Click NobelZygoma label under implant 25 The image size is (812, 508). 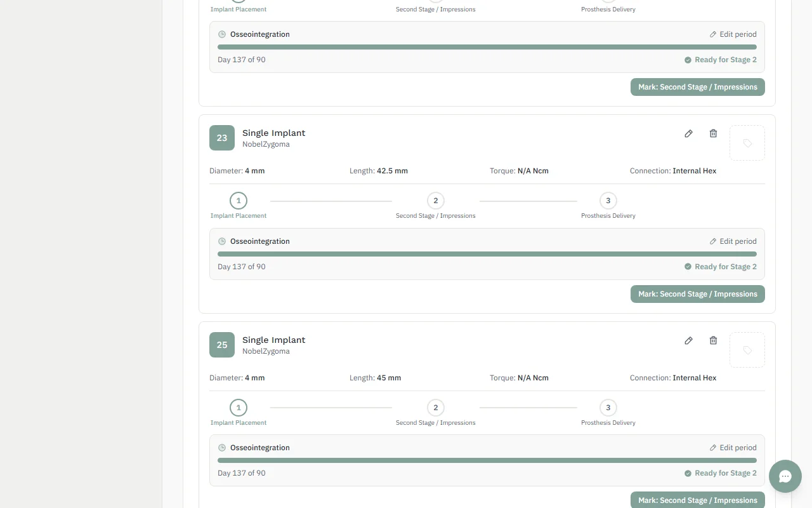[266, 351]
